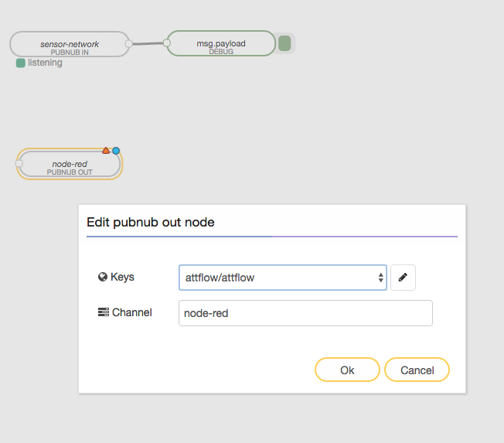Click the list icon next to Channel

pyautogui.click(x=103, y=312)
